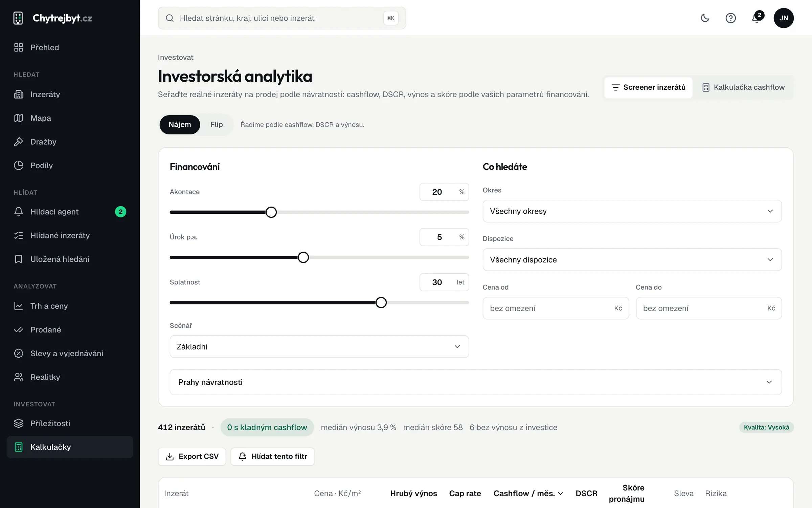Switch to Flip mode
Image resolution: width=812 pixels, height=508 pixels.
(x=217, y=125)
